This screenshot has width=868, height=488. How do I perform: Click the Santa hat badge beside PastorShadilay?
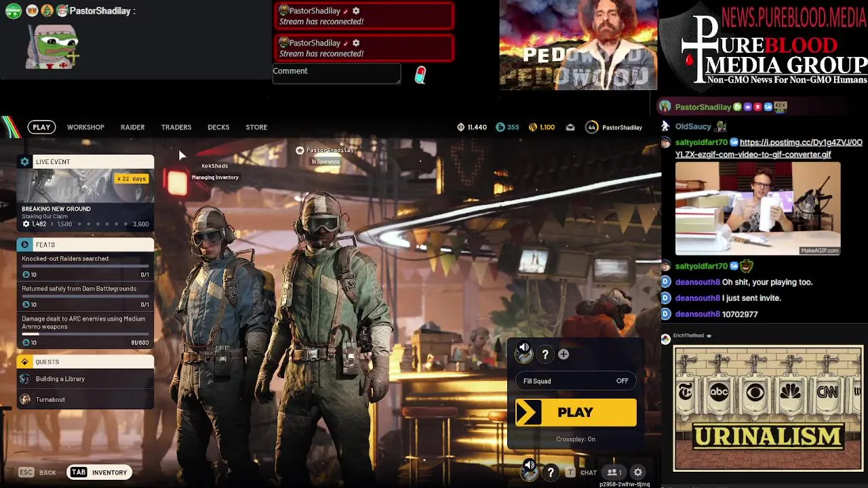point(62,11)
